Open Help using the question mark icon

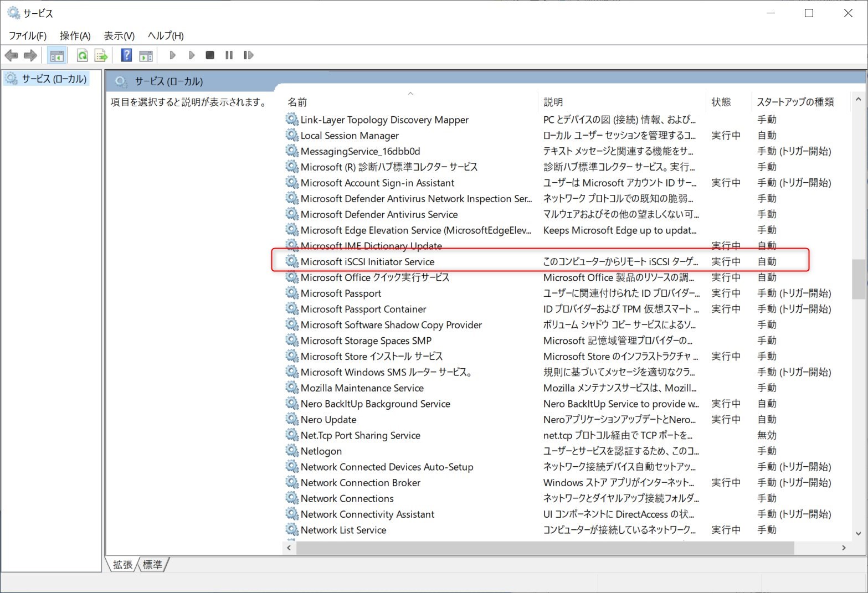pos(126,55)
